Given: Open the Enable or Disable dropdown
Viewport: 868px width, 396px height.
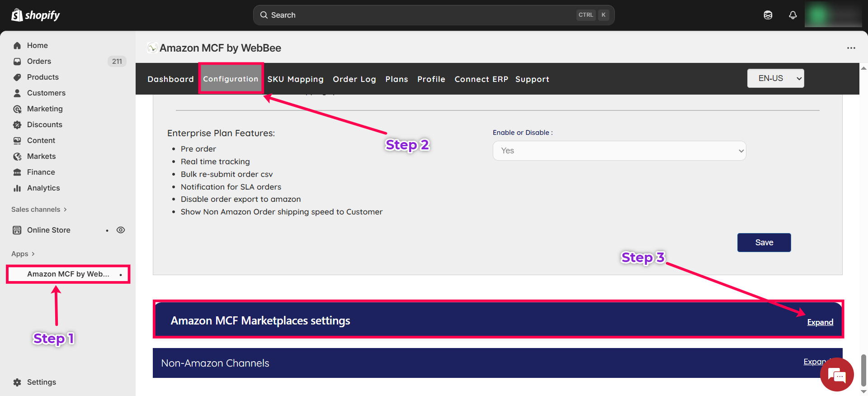Looking at the screenshot, I should (619, 151).
